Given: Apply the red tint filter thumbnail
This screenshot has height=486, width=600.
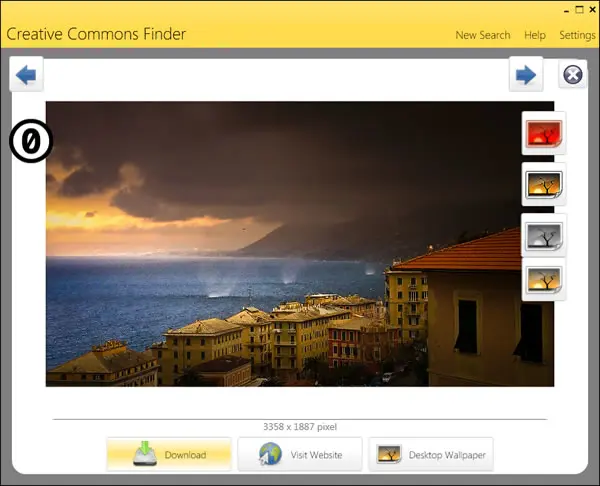Looking at the screenshot, I should 543,133.
